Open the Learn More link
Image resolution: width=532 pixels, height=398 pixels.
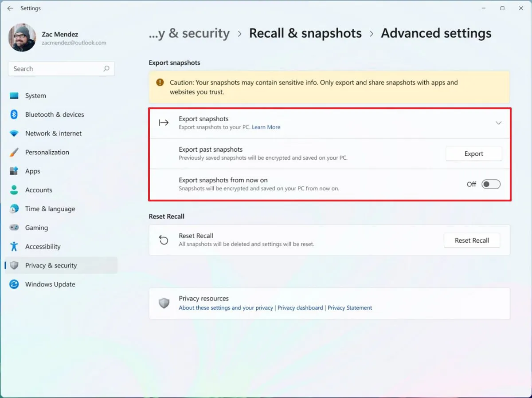pos(266,127)
